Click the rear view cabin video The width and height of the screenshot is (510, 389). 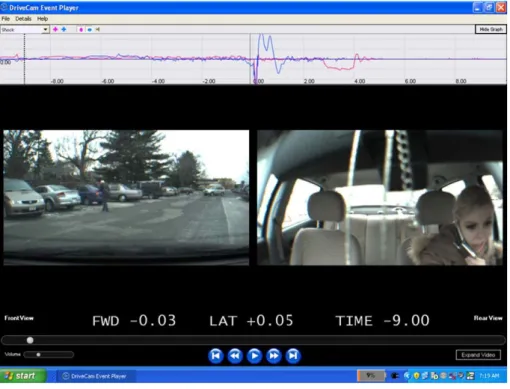(x=380, y=198)
